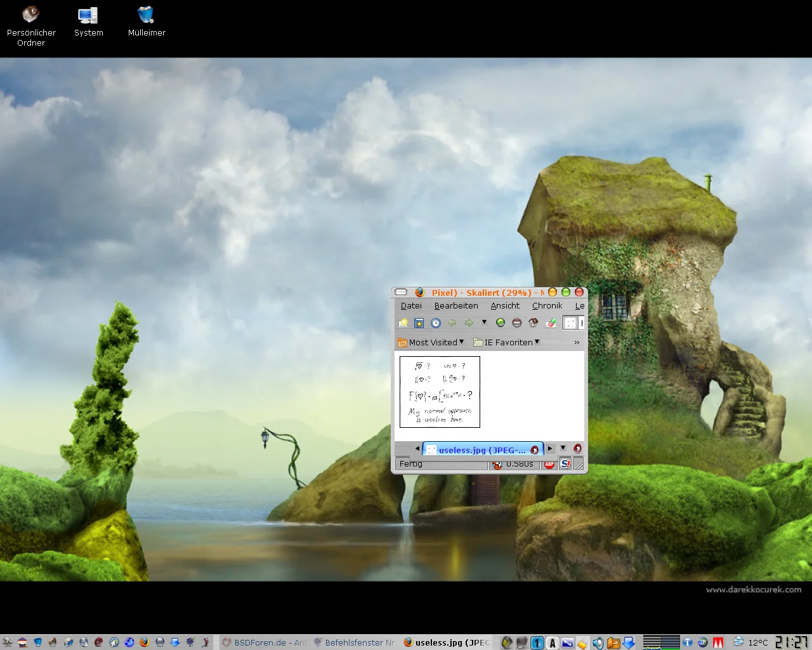Open the Persönlicher Ordner desktop icon
Screen dimensions: 812x650
(31, 26)
